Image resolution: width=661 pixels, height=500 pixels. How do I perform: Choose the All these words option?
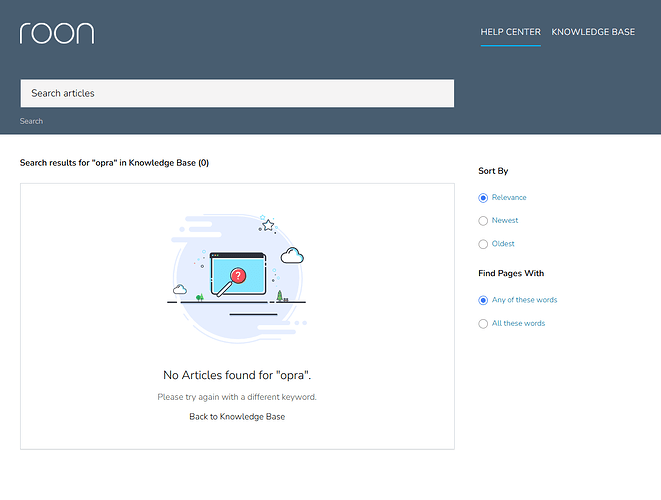coord(483,324)
